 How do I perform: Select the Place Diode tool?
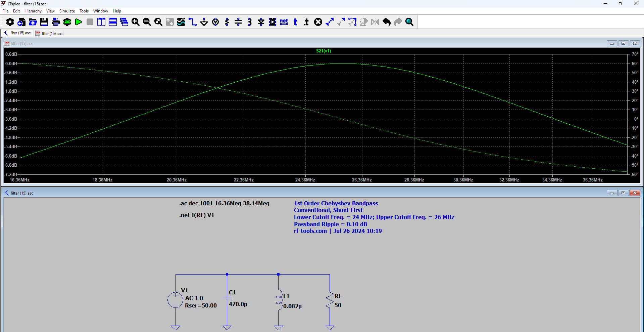tap(261, 22)
